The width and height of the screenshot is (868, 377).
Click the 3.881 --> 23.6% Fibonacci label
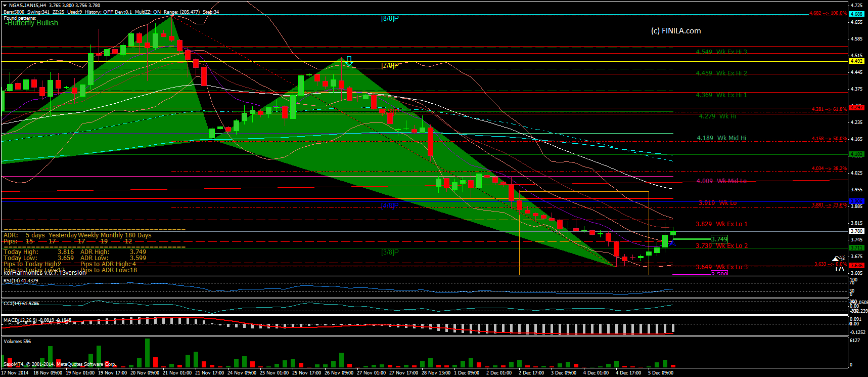coord(829,205)
